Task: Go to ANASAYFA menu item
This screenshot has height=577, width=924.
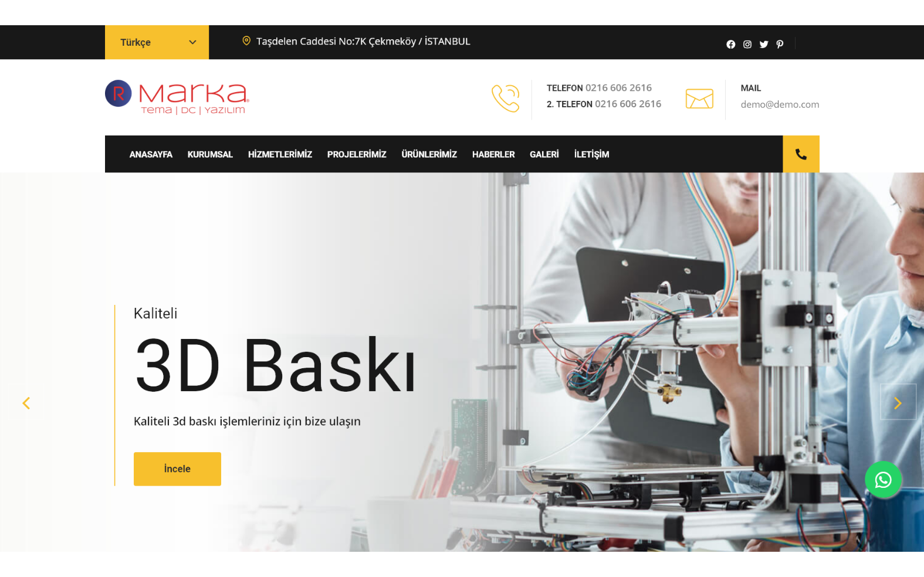Action: 151,154
